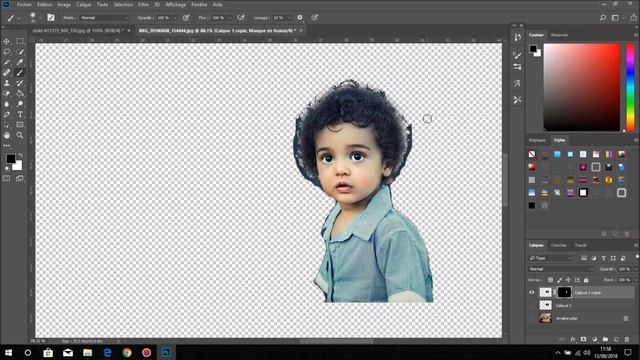
Task: Select the Zoom tool
Action: pyautogui.click(x=20, y=135)
